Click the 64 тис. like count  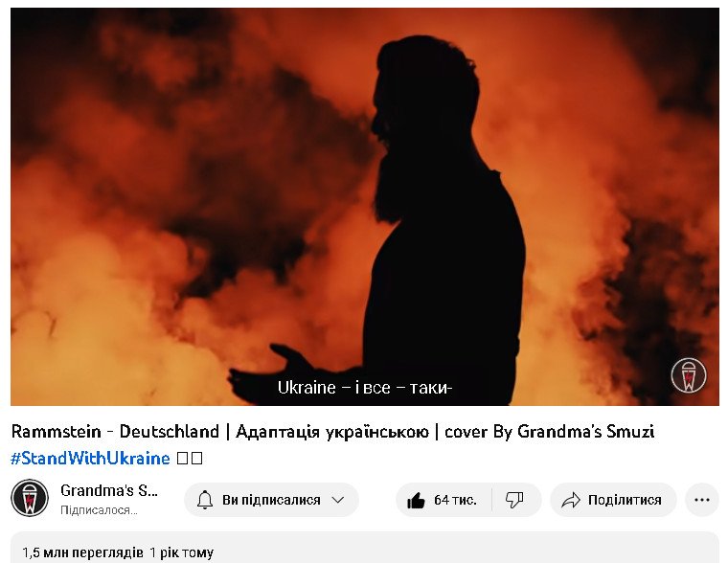[x=455, y=500]
